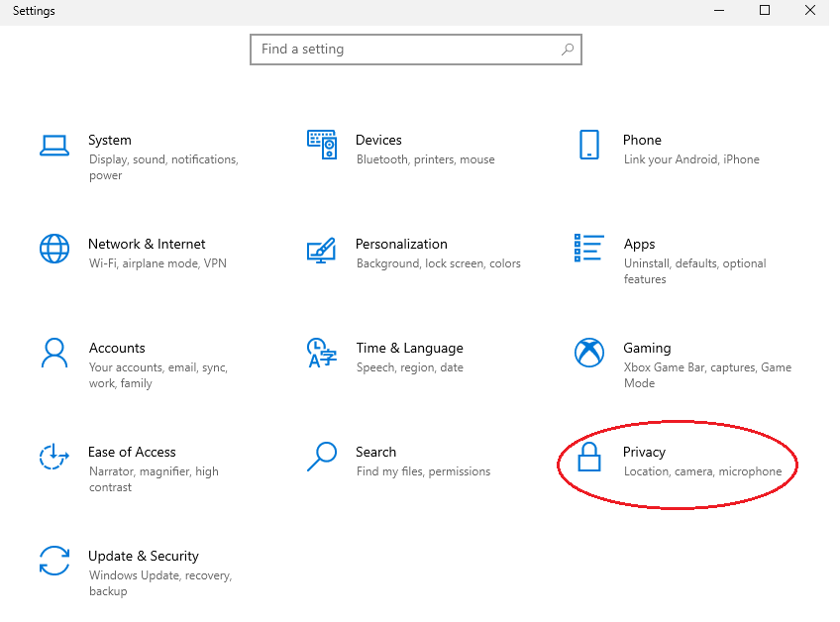
Task: Click the Time & Language icon
Action: [x=321, y=353]
